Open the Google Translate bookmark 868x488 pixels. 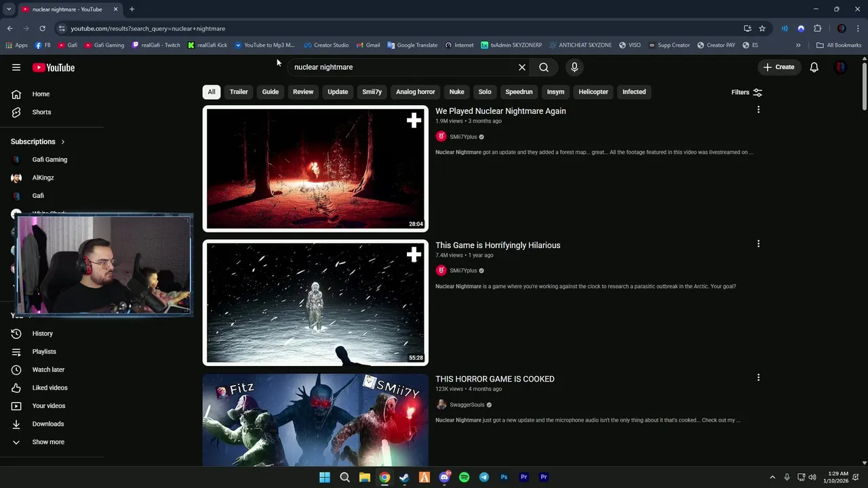pyautogui.click(x=412, y=45)
